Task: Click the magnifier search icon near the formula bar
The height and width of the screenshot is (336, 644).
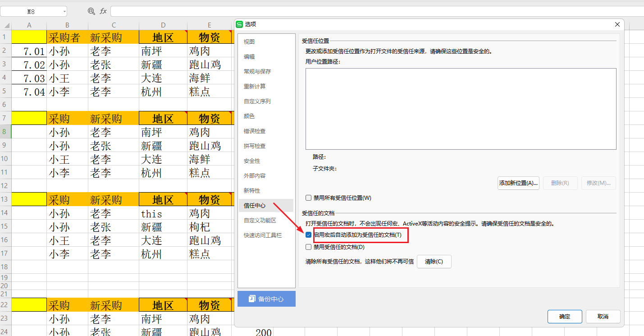Action: [x=91, y=11]
